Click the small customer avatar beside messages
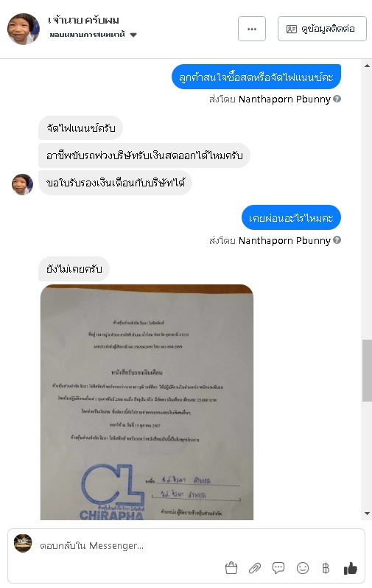Viewport: 372px width, 588px height. pyautogui.click(x=23, y=184)
